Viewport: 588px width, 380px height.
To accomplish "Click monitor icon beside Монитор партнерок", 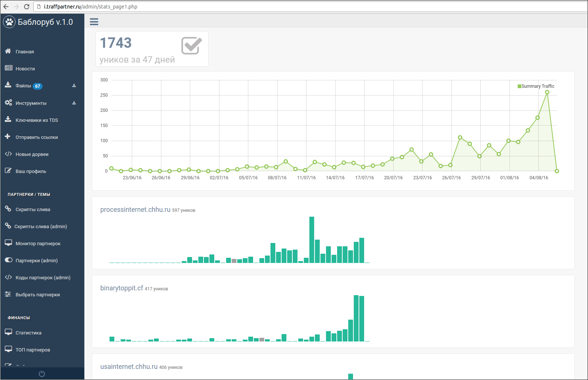I will pyautogui.click(x=9, y=243).
